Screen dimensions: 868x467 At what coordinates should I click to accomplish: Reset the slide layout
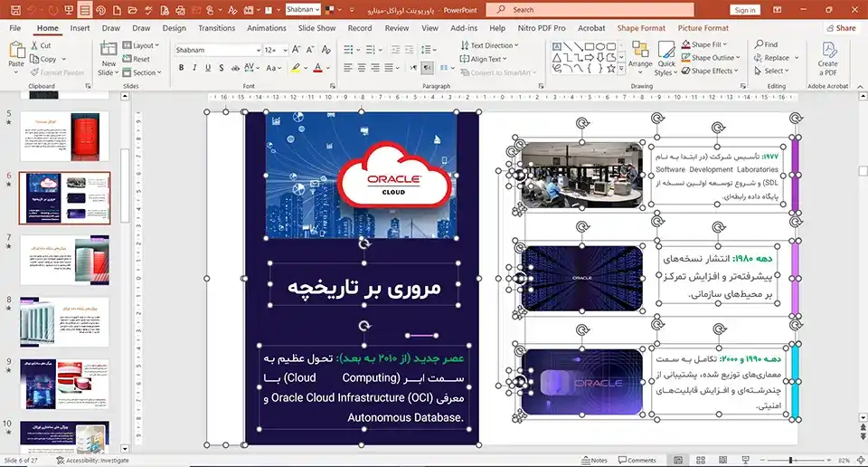(x=137, y=59)
